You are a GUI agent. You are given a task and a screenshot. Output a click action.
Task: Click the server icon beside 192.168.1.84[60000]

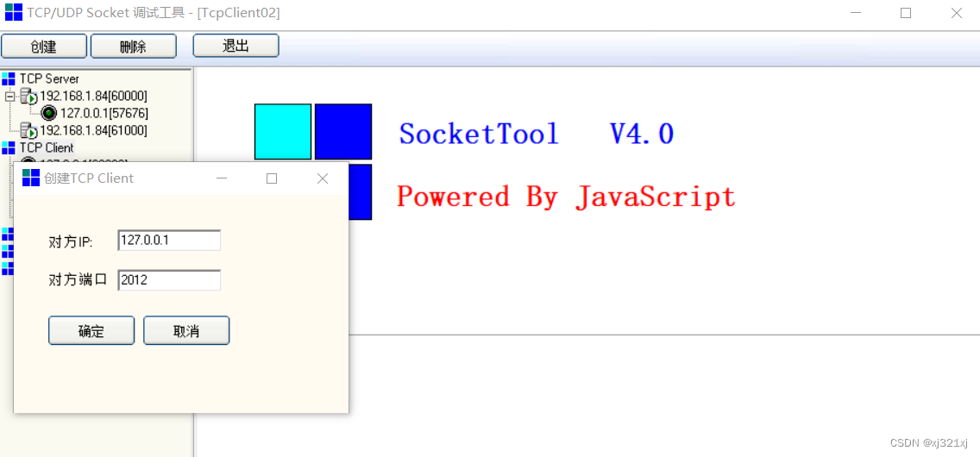click(28, 97)
